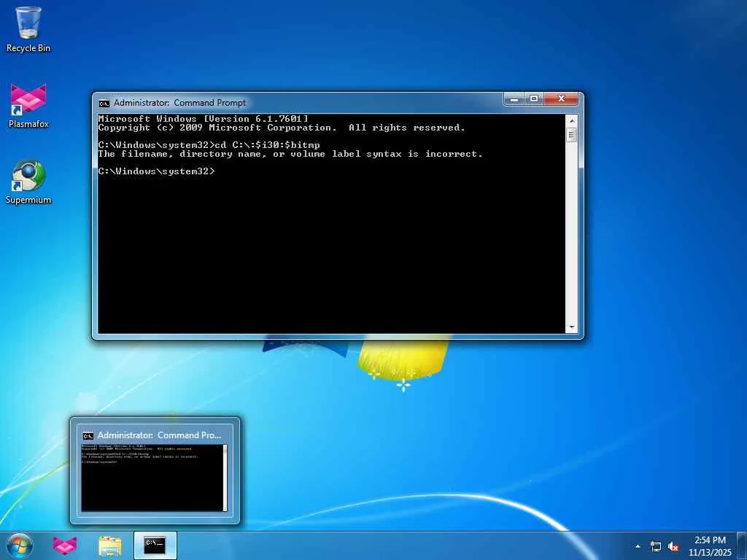The image size is (747, 560).
Task: Open Command Prompt title bar system icon
Action: point(104,103)
